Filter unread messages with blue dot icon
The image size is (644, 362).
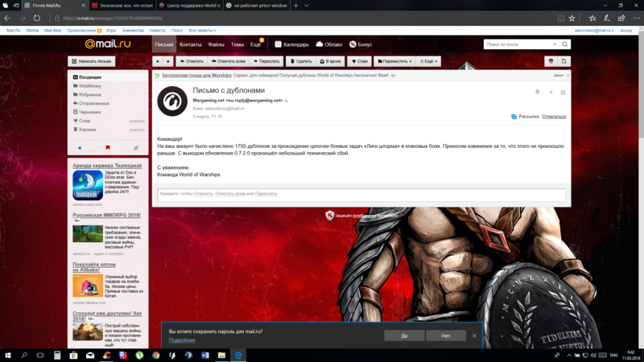pos(80,148)
